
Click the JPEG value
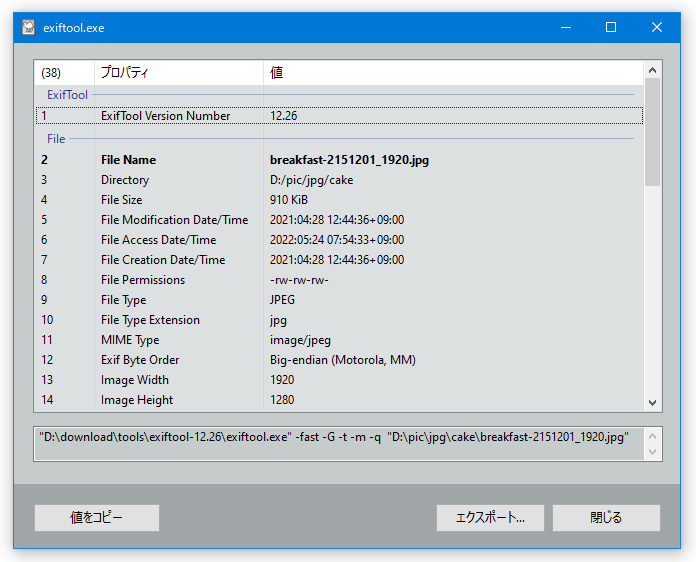[282, 300]
